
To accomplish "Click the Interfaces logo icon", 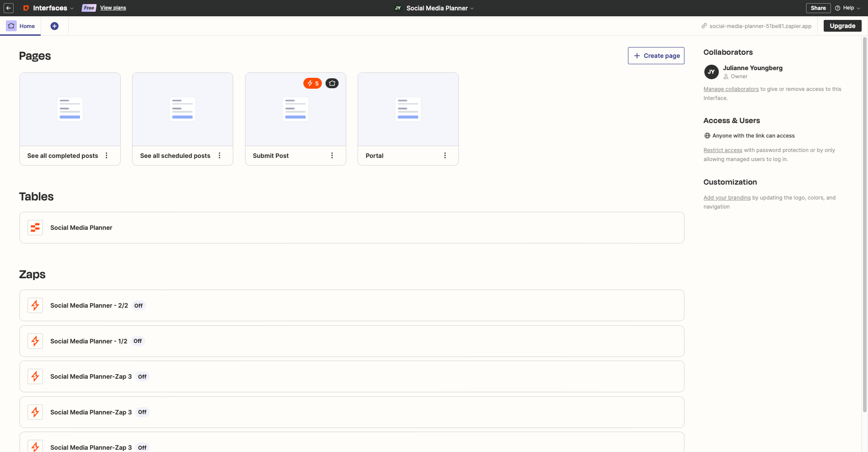I will coord(27,8).
